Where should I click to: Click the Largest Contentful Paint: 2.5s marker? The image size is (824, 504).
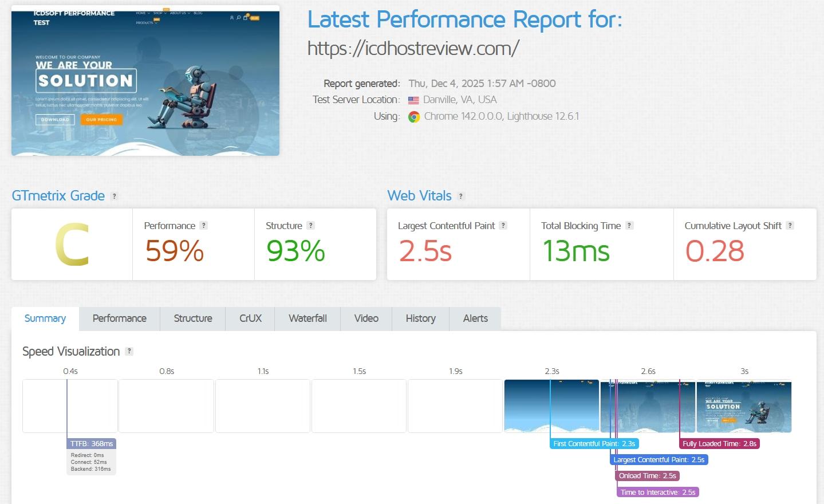coord(659,459)
